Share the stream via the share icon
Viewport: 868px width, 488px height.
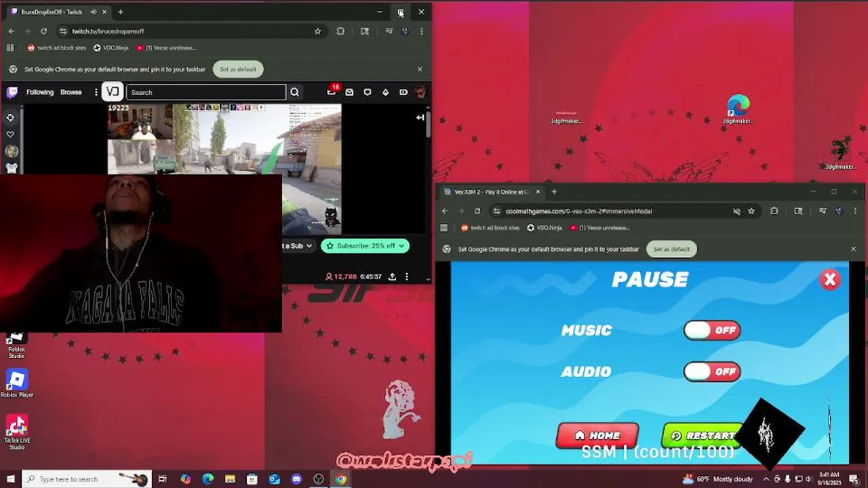click(x=393, y=277)
